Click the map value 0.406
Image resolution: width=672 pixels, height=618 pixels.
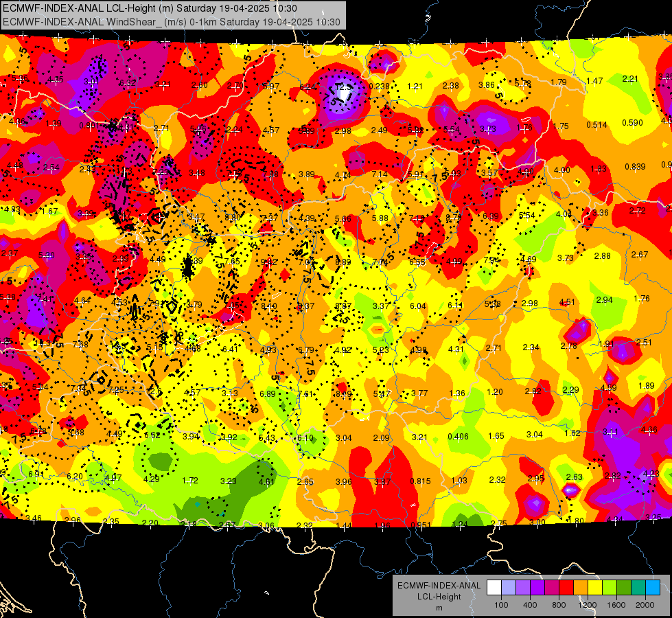point(458,437)
